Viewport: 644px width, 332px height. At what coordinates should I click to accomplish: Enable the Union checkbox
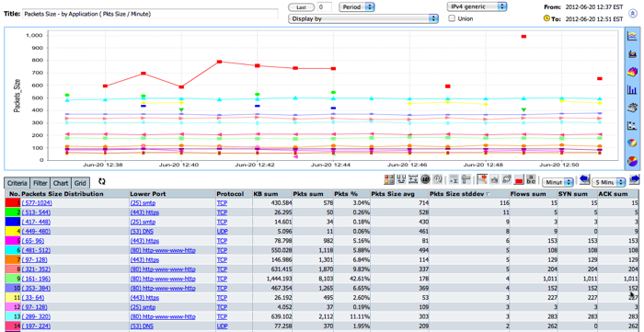(x=452, y=18)
